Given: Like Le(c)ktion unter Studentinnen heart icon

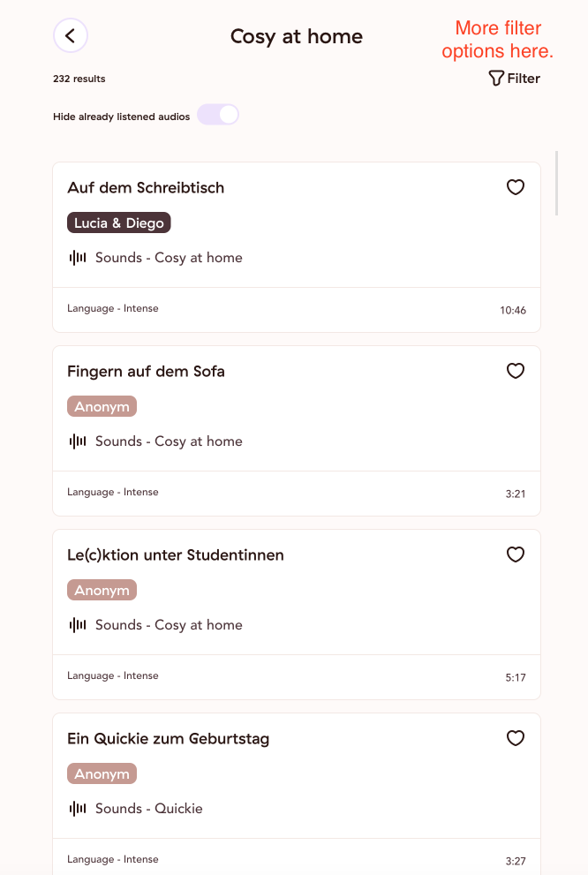Looking at the screenshot, I should [x=516, y=554].
